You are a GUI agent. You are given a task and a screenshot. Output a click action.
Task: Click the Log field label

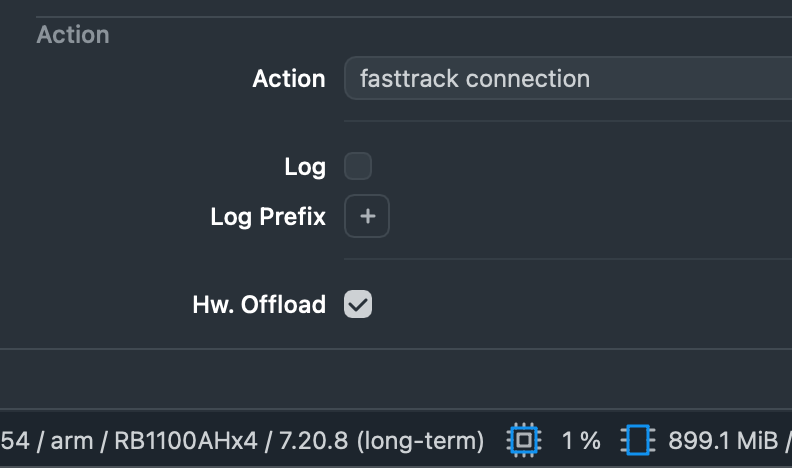(x=305, y=167)
